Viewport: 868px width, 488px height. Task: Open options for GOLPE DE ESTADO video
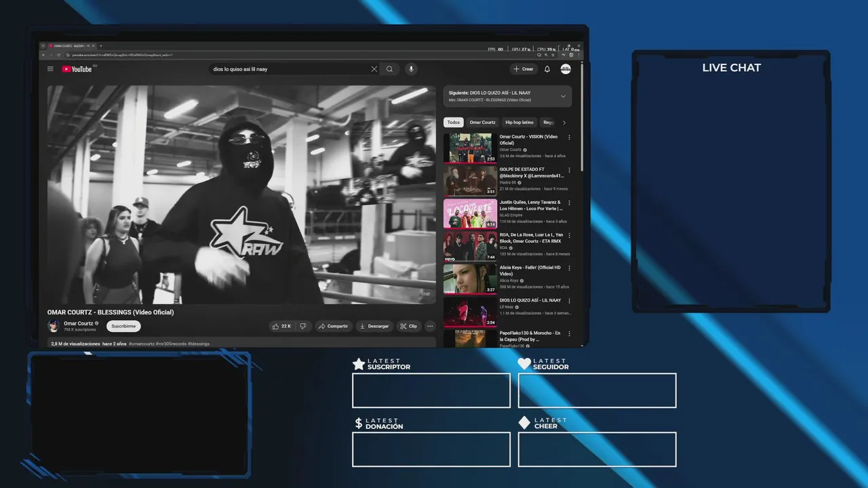coord(569,169)
